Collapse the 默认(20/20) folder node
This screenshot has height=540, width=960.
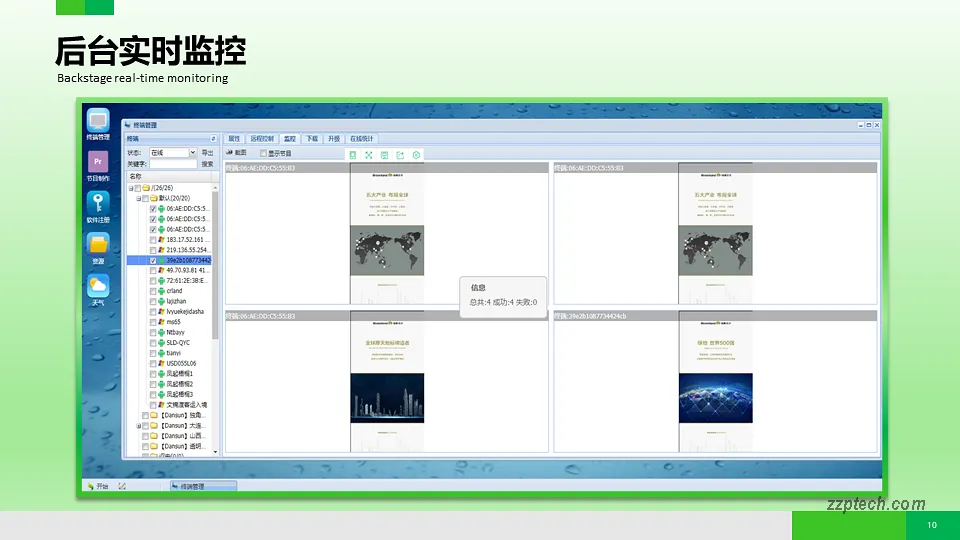tap(140, 198)
